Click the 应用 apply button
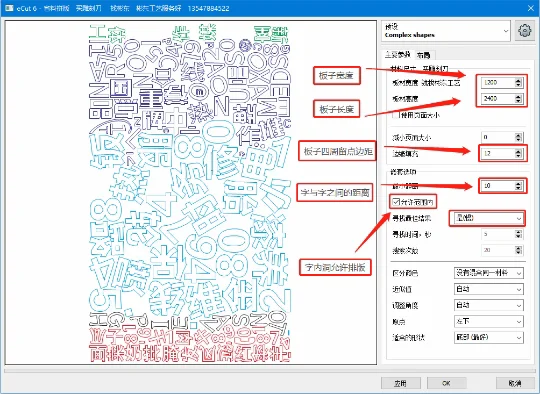The height and width of the screenshot is (394, 540). point(401,383)
